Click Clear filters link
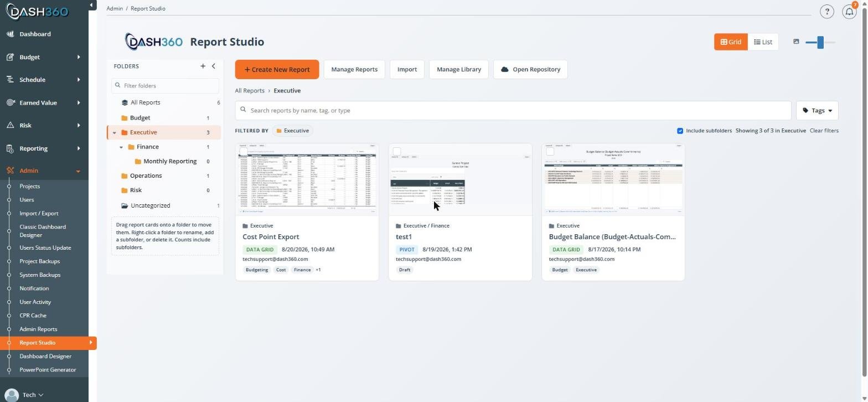The width and height of the screenshot is (868, 402). [x=824, y=131]
